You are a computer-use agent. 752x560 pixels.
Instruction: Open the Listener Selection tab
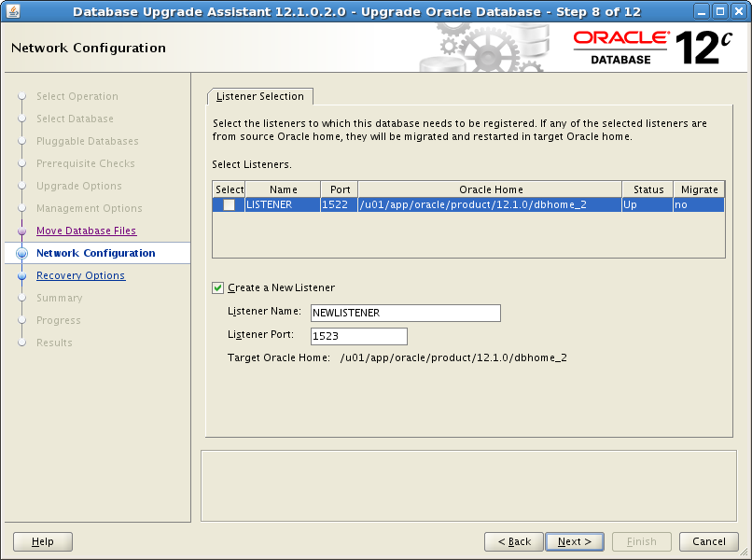coord(260,96)
